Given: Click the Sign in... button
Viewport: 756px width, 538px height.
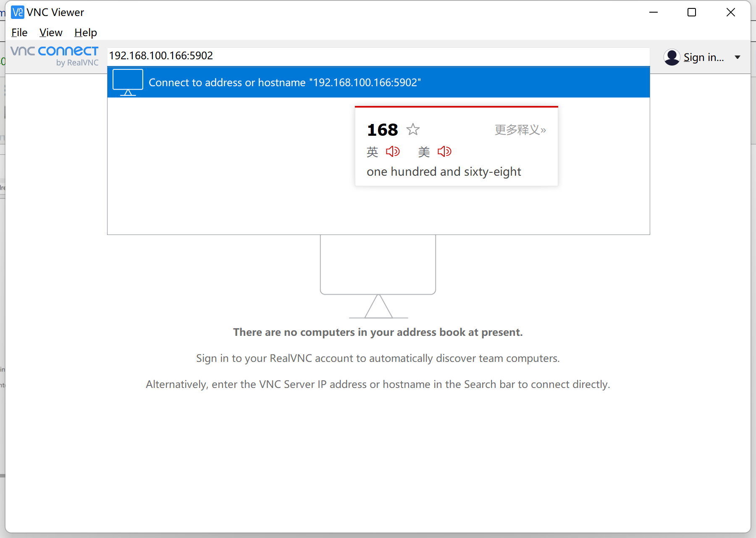Looking at the screenshot, I should [x=704, y=57].
